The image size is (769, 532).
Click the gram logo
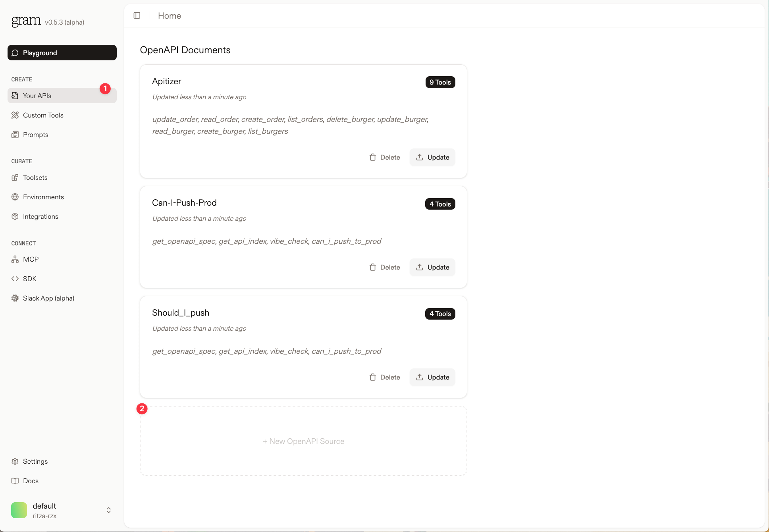(x=26, y=21)
